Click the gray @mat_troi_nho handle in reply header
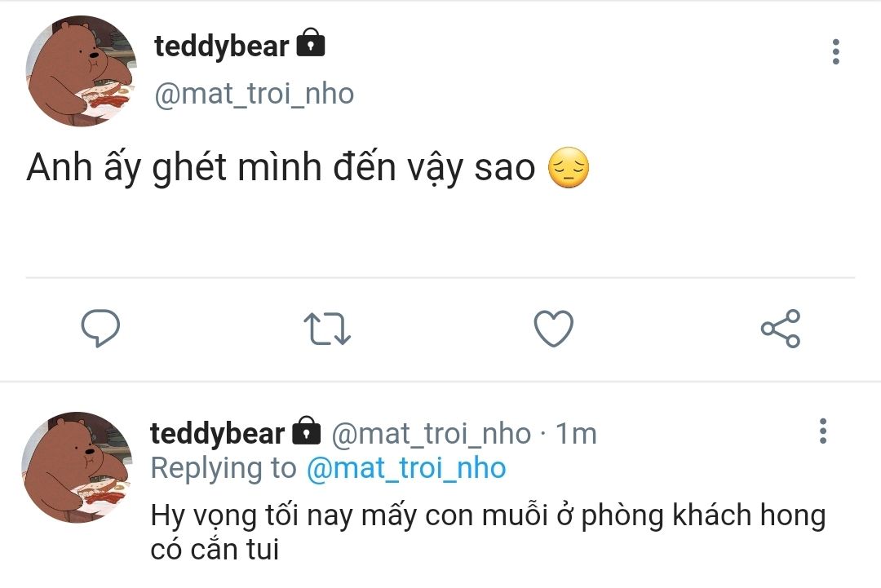The image size is (881, 588). pos(431,433)
